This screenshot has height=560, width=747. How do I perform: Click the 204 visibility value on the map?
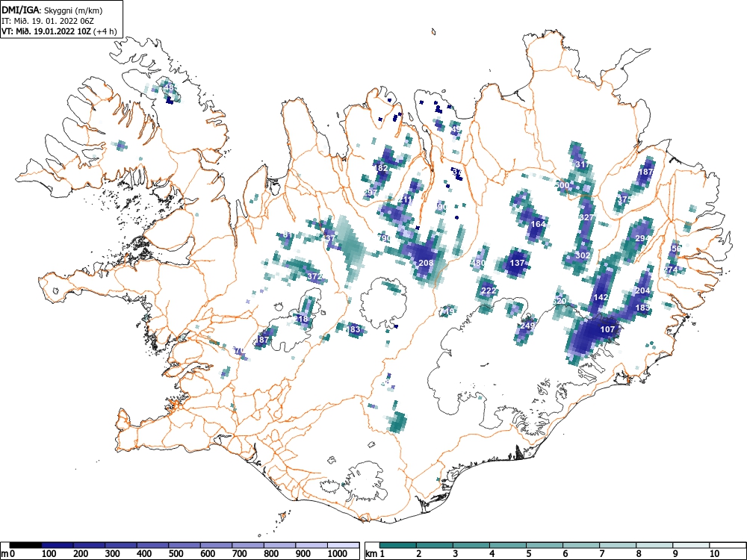click(642, 291)
